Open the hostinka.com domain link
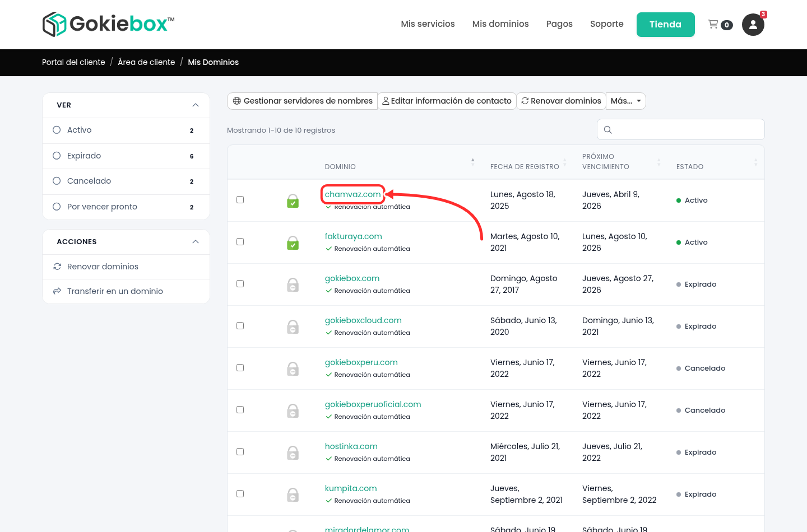This screenshot has height=532, width=807. [351, 446]
